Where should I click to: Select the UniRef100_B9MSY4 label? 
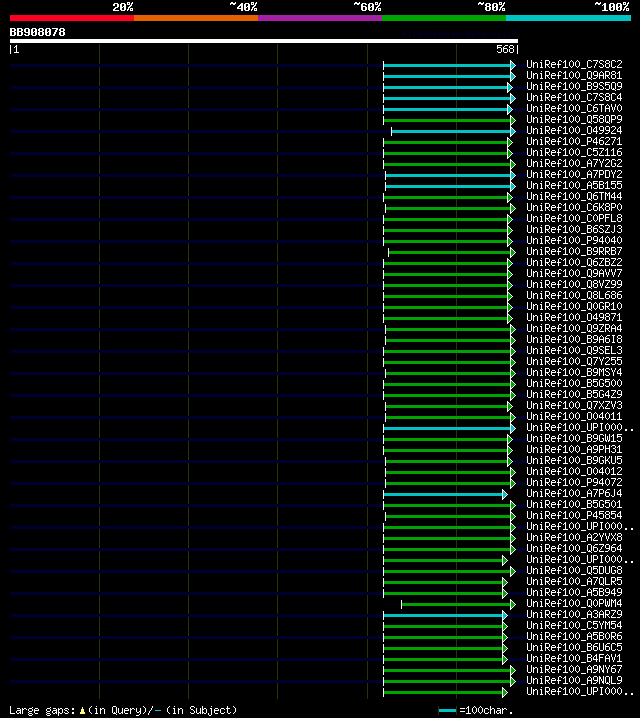(x=574, y=372)
